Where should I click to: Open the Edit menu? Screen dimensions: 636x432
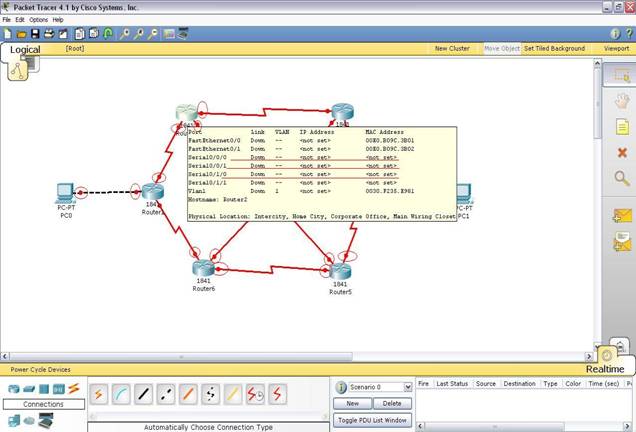click(x=20, y=19)
